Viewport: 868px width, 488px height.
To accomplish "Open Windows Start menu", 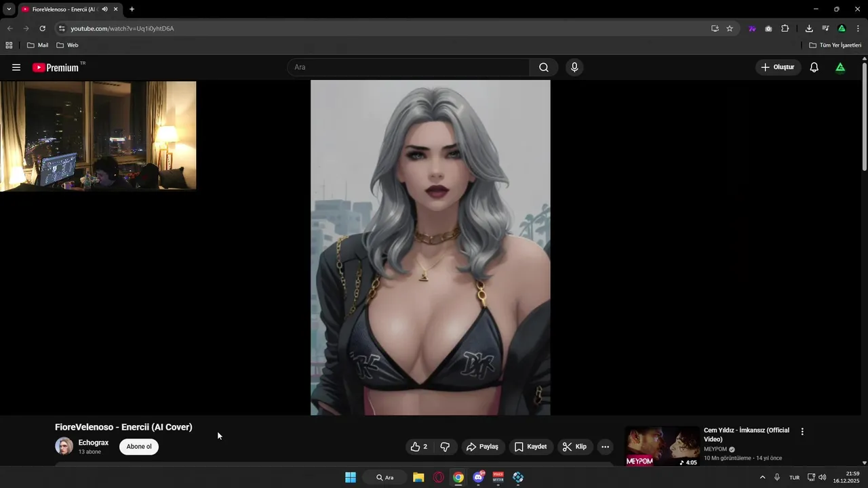I will [x=351, y=477].
